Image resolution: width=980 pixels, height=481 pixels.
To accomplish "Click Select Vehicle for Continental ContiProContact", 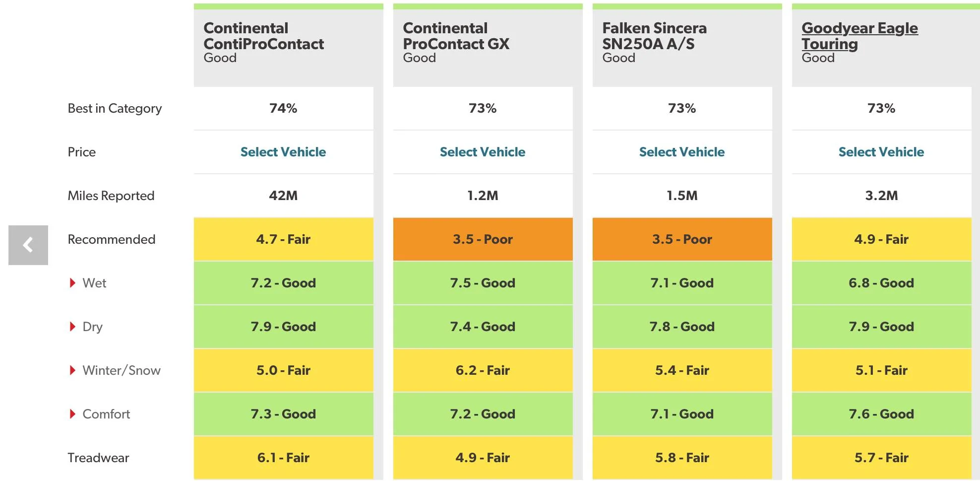I will click(x=283, y=152).
